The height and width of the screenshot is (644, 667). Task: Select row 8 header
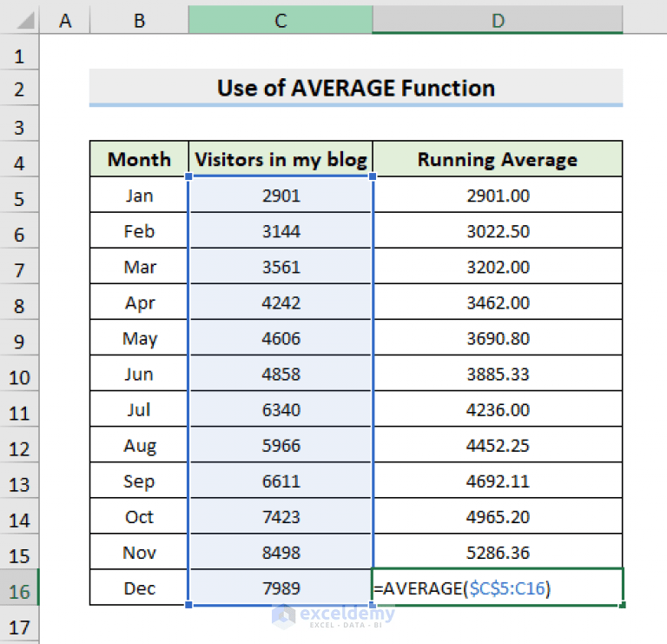click(x=19, y=302)
